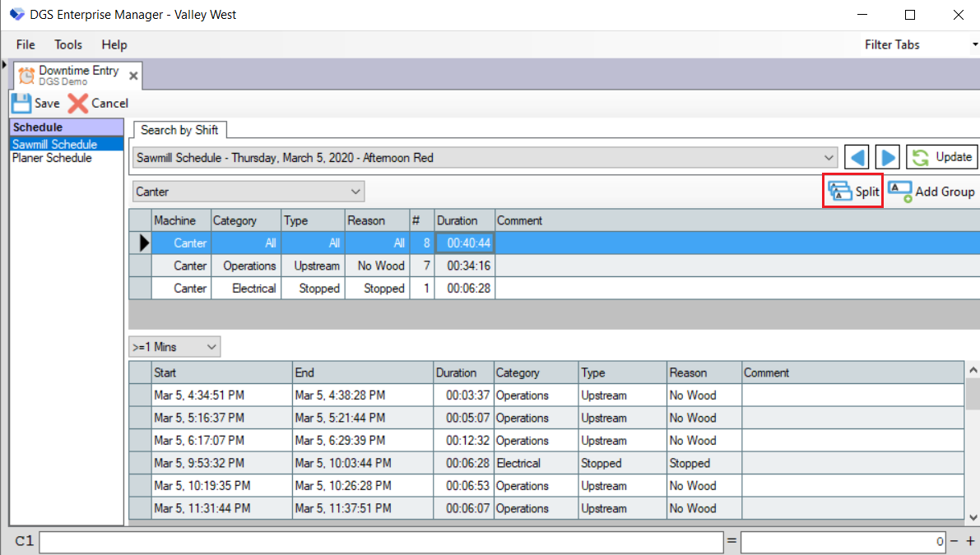Open the File menu

pos(26,44)
